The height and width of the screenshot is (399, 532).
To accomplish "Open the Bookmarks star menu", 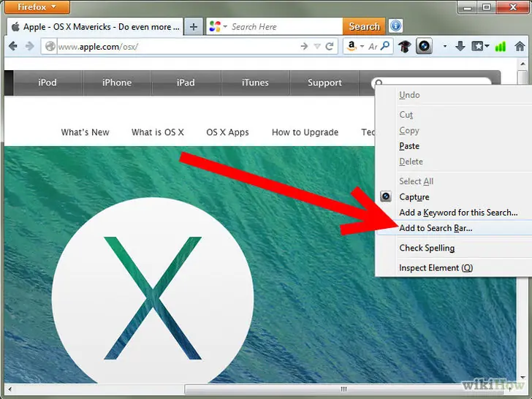I will (x=480, y=46).
